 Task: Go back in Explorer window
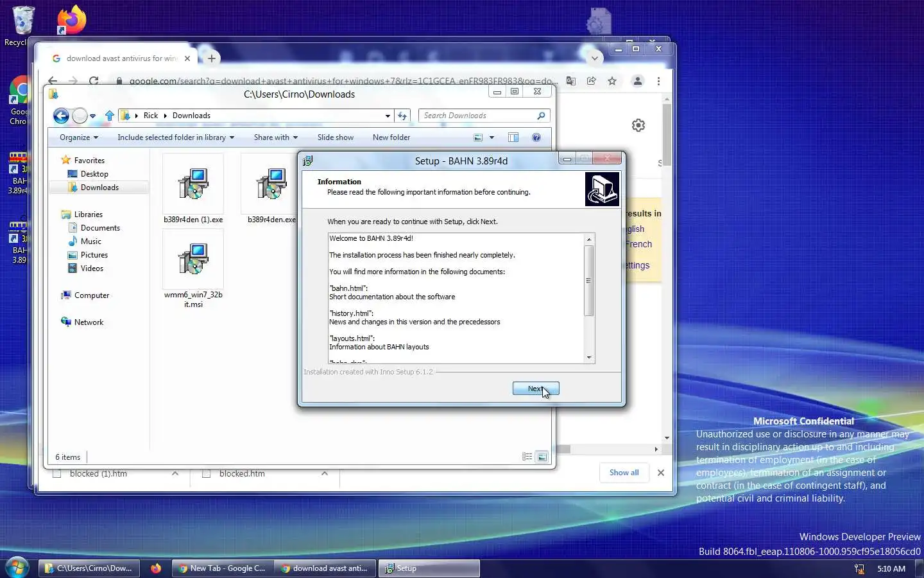[61, 116]
